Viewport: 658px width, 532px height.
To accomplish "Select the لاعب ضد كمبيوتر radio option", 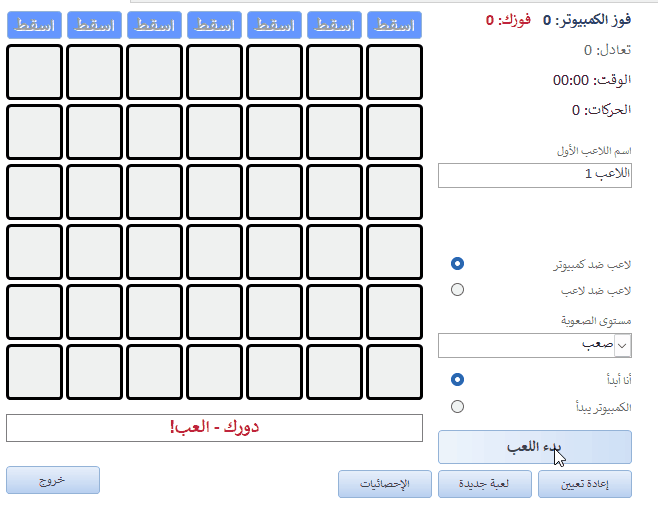I will click(458, 264).
